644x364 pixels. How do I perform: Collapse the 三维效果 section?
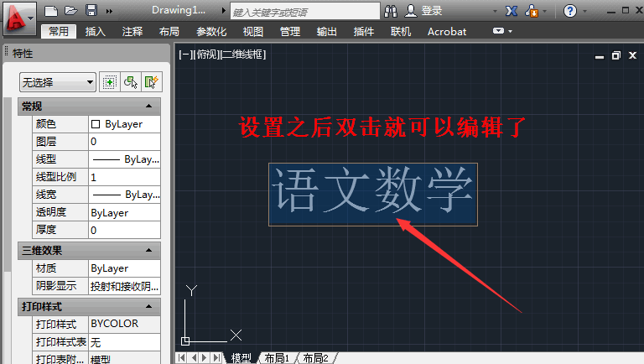point(148,251)
